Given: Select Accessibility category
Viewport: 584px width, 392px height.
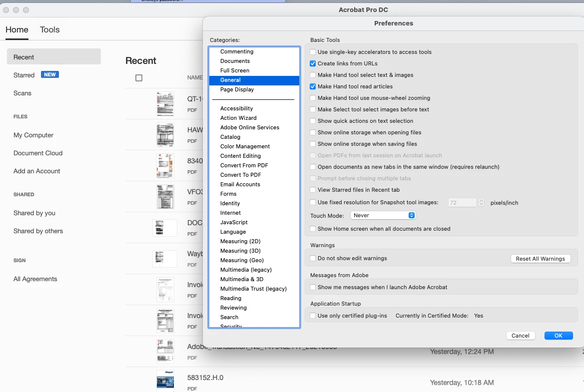Looking at the screenshot, I should point(254,108).
